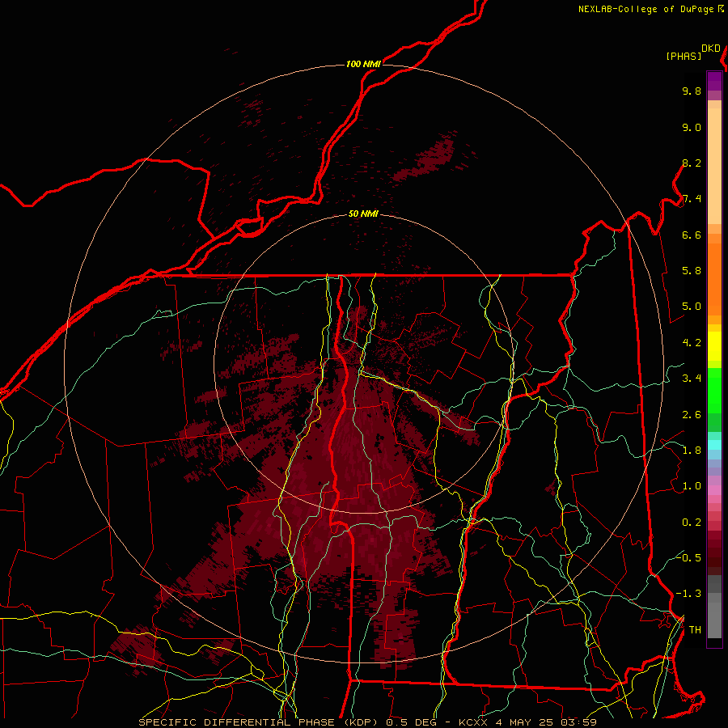
Task: Pick the bright yellow band in the legend
Action: (x=714, y=346)
